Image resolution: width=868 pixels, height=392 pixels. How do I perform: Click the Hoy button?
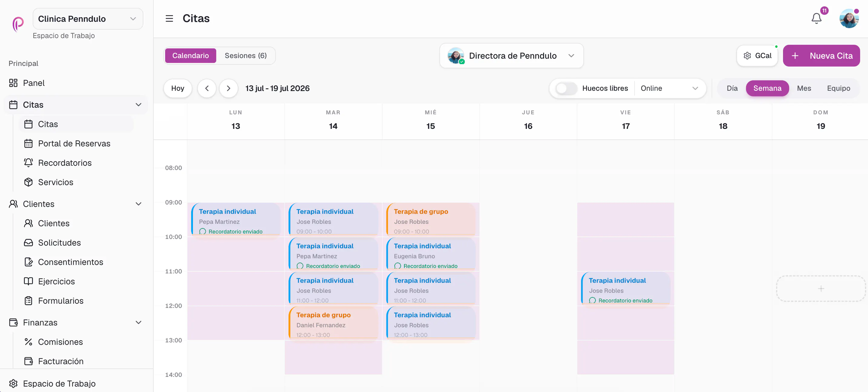178,88
